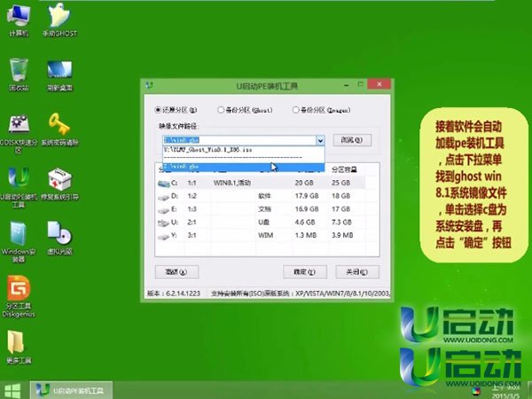Click the U启动 PE tool taskbar button
This screenshot has height=399, width=532.
[71, 390]
